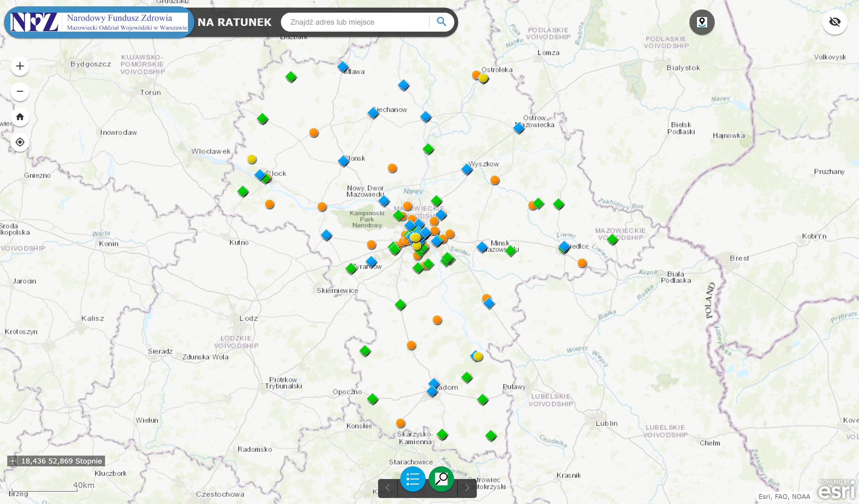Toggle the coordinate capture crosshair icon
Screen dimensions: 859x504
(x=13, y=461)
